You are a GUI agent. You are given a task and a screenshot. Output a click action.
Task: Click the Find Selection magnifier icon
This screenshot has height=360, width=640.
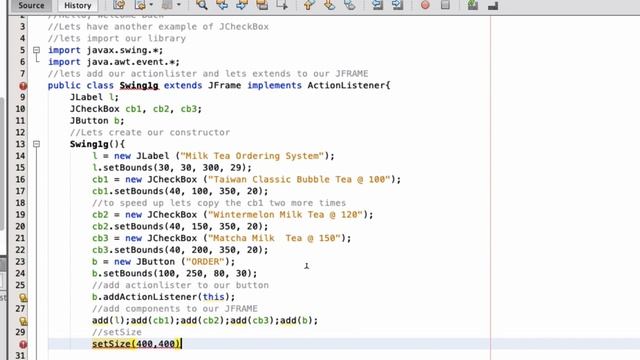click(x=201, y=5)
